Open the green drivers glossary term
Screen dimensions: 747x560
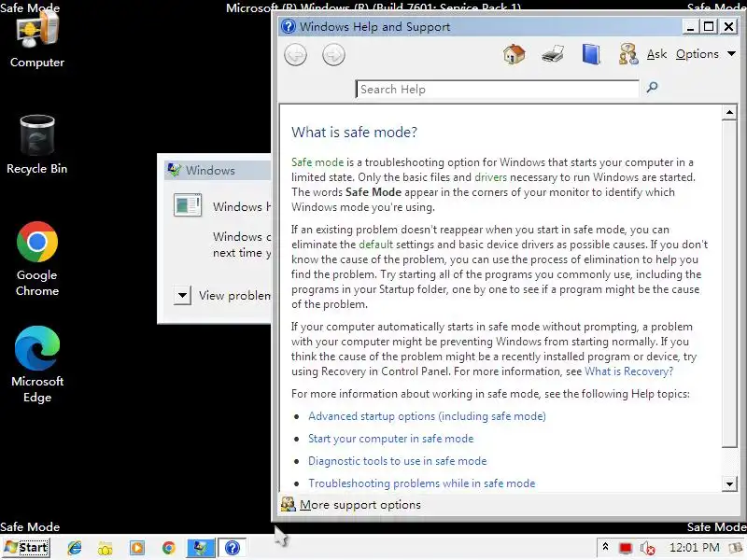[491, 177]
